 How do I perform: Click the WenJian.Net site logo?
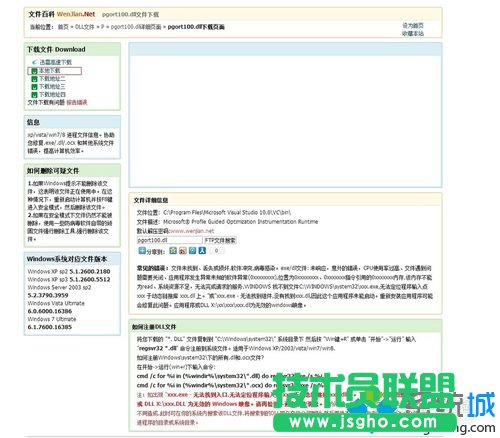[x=76, y=14]
